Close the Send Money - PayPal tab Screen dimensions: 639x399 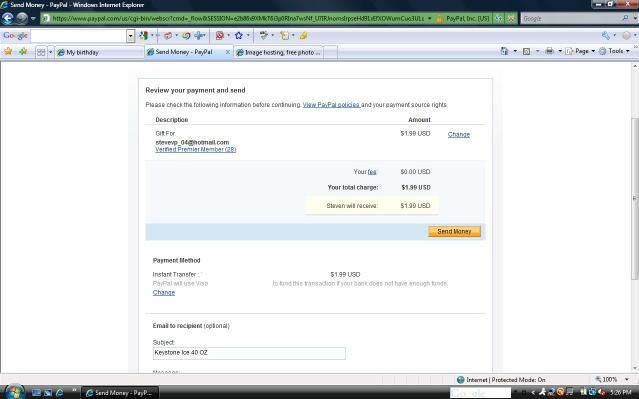coord(227,52)
